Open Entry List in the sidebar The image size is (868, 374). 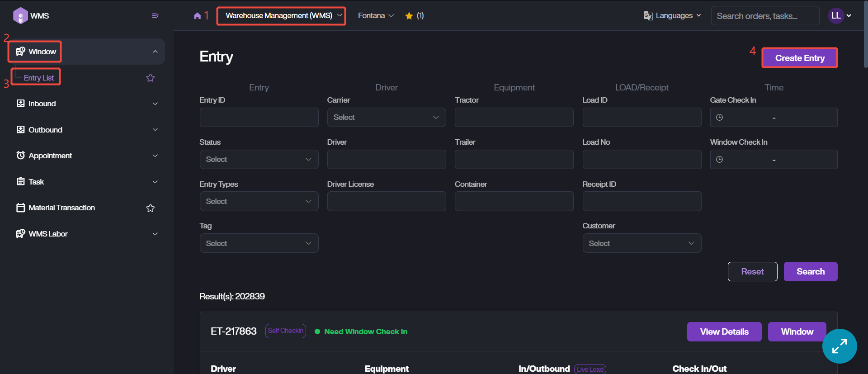39,78
